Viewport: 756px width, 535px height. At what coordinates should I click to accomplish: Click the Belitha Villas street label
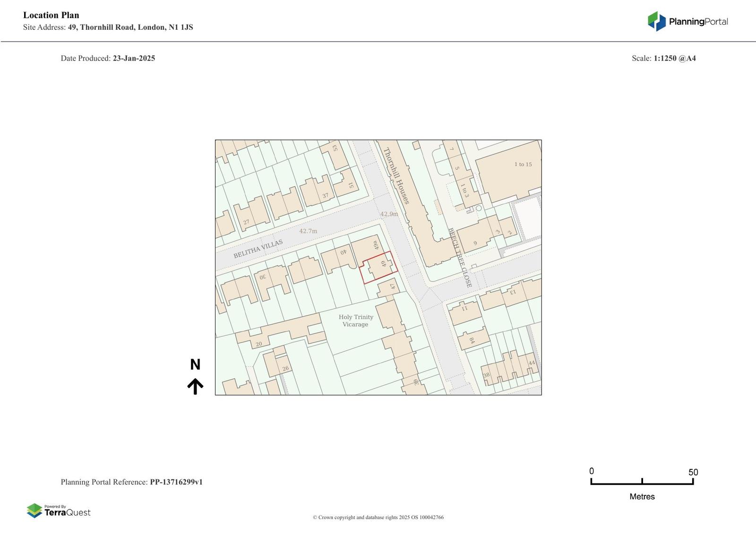(x=258, y=249)
